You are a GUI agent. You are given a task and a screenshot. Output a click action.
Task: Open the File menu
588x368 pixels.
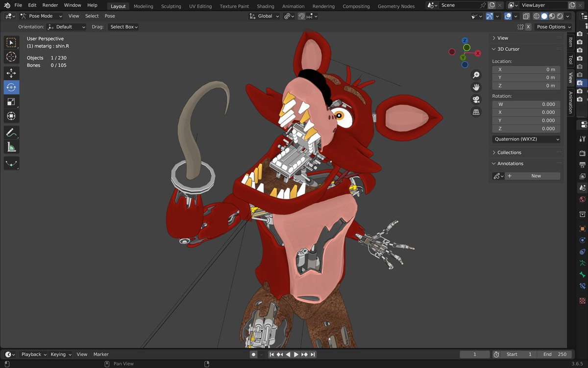click(x=18, y=5)
